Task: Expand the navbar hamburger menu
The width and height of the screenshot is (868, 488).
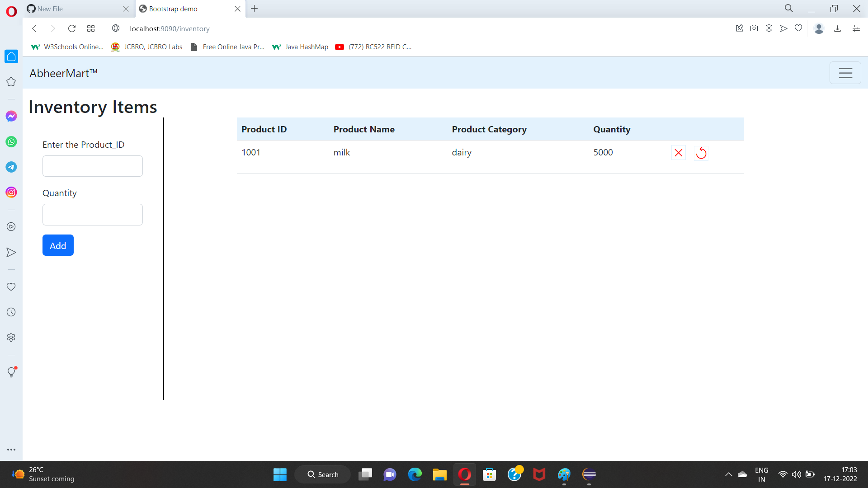Action: [x=845, y=73]
